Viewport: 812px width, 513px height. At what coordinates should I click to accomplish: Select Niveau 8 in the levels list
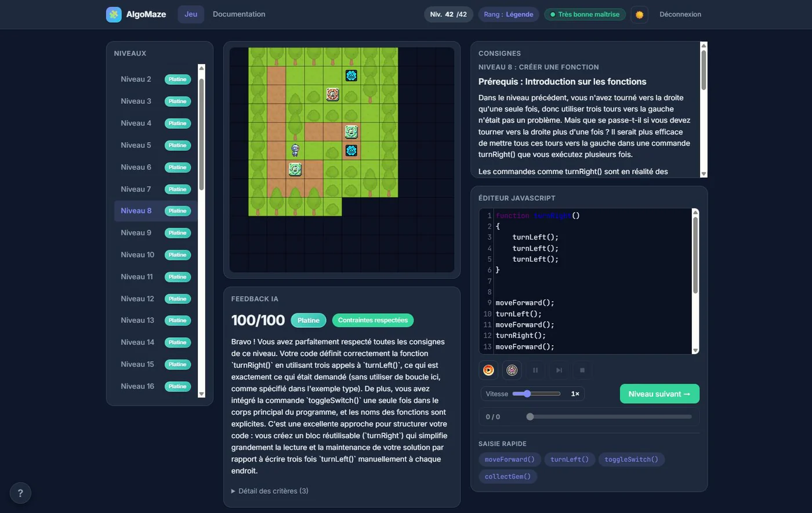pyautogui.click(x=155, y=211)
